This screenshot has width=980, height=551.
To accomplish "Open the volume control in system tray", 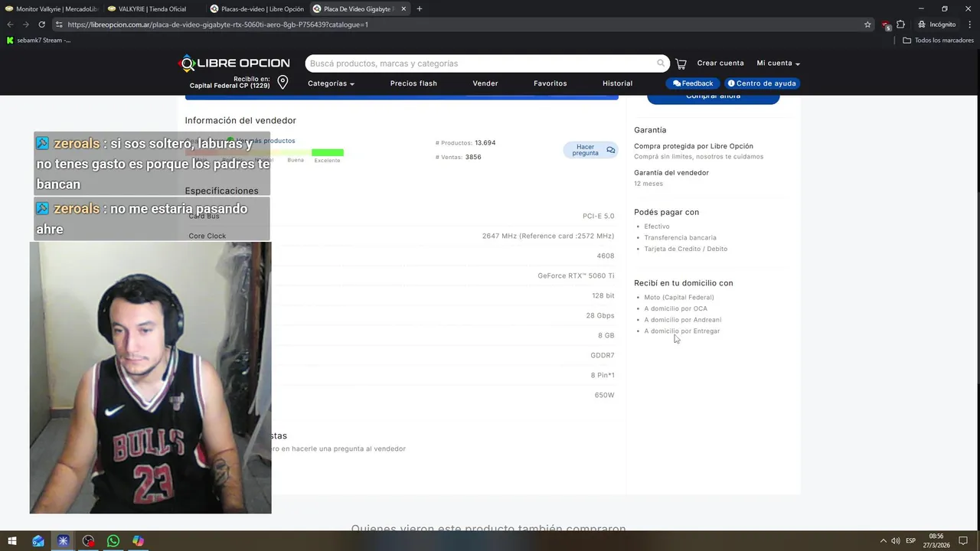I will (x=896, y=541).
